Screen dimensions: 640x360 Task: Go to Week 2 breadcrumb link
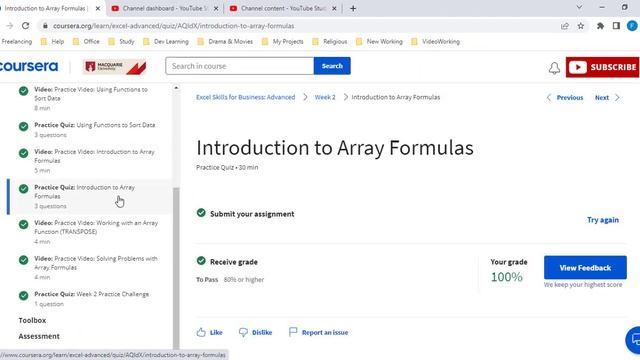click(325, 97)
